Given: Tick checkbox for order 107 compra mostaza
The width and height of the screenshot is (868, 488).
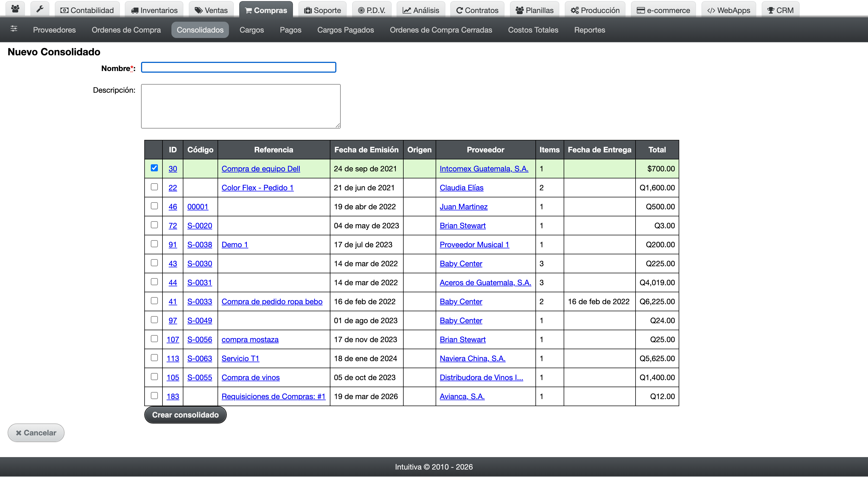Looking at the screenshot, I should [154, 338].
